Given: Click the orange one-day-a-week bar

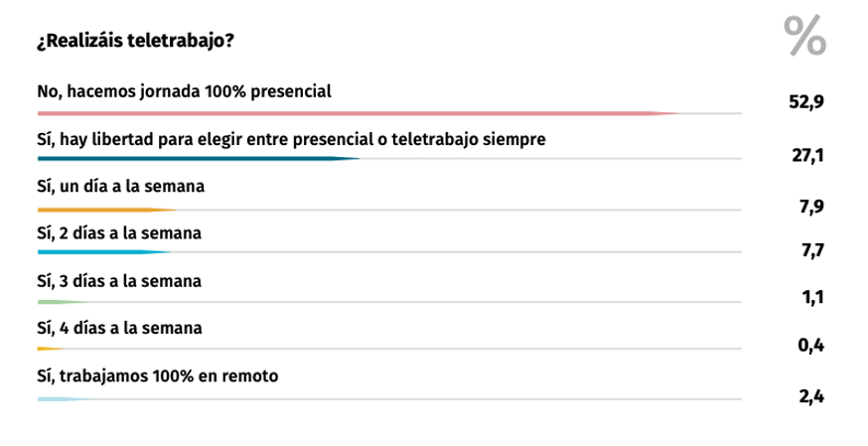Looking at the screenshot, I should (x=106, y=210).
